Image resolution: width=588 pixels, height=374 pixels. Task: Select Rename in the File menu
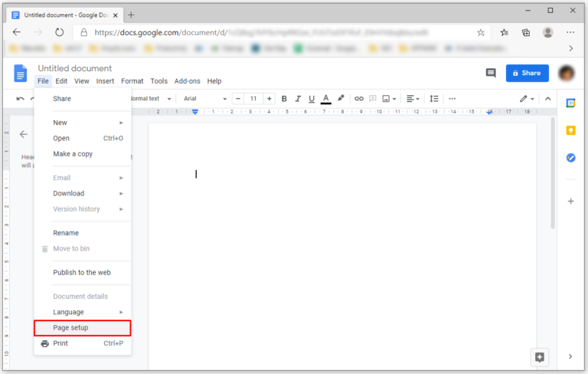pos(83,233)
